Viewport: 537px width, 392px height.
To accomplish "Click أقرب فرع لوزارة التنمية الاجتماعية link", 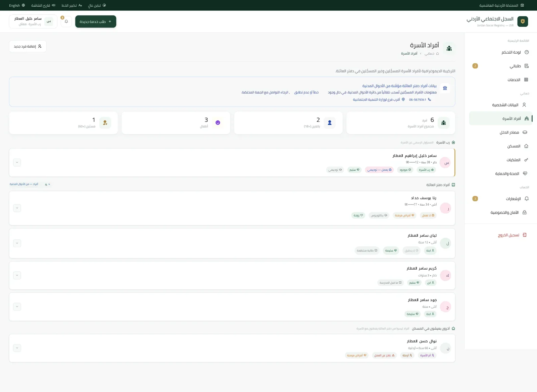I will tap(379, 100).
